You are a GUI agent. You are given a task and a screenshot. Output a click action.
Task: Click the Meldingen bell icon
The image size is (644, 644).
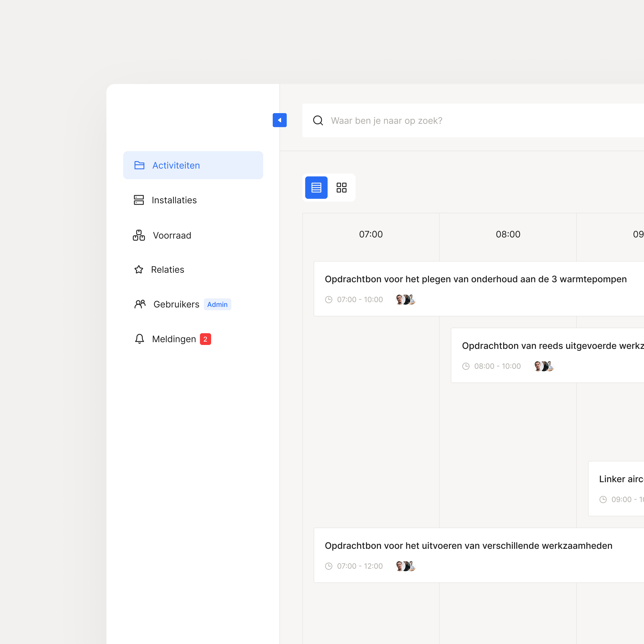pyautogui.click(x=139, y=339)
